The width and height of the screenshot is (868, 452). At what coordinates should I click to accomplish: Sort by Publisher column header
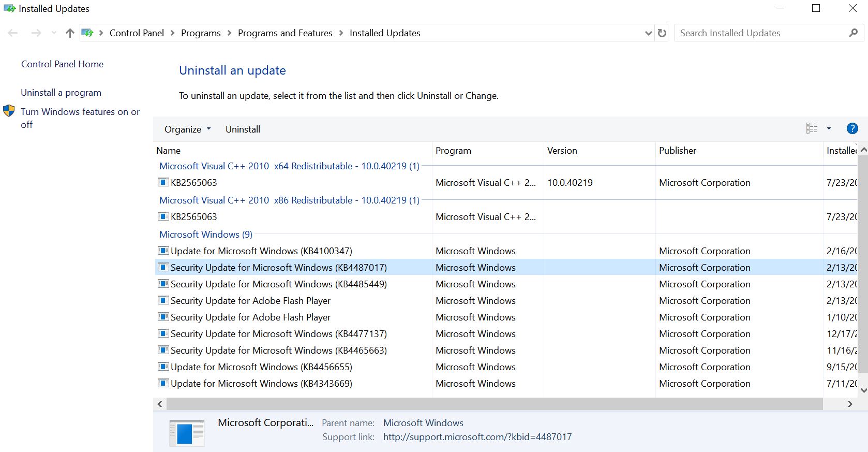click(x=739, y=151)
